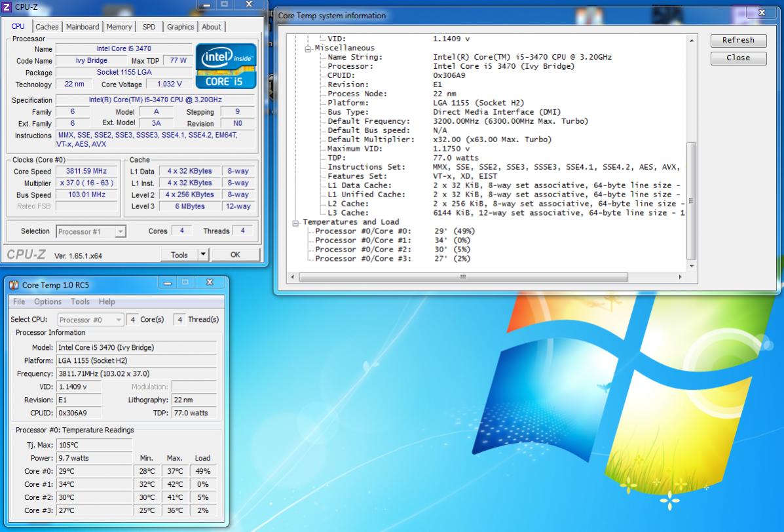Click the scroll down arrow in system information
The image size is (784, 532).
(x=692, y=266)
